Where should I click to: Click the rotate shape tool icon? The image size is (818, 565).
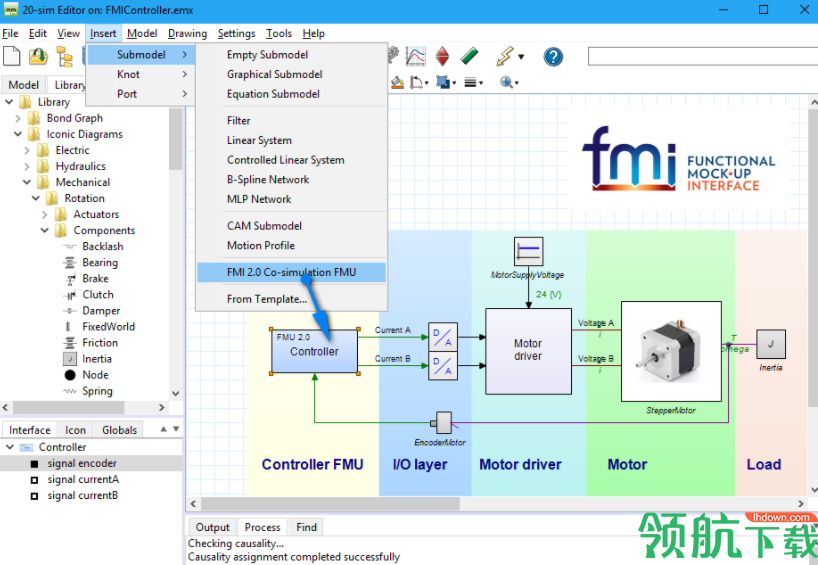416,82
